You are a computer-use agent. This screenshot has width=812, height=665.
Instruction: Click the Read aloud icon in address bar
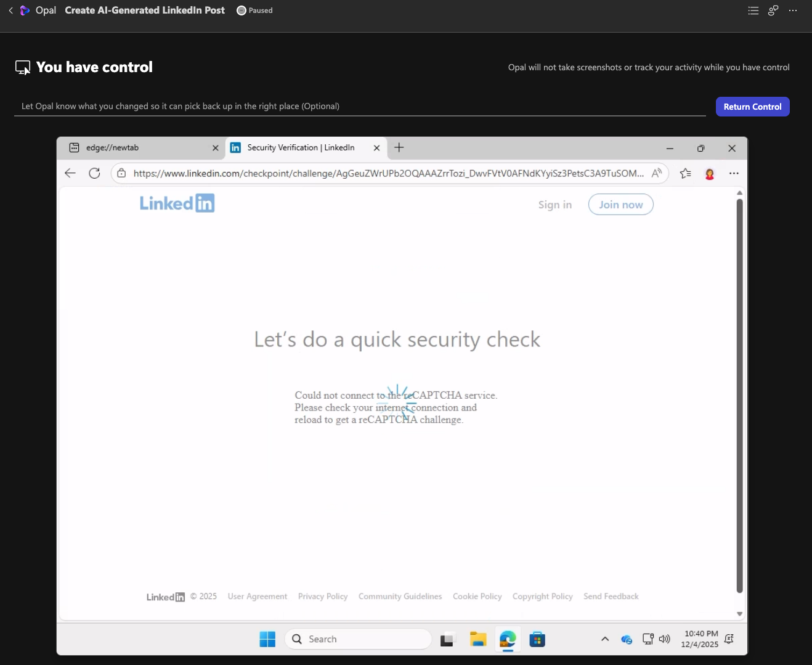(x=657, y=173)
